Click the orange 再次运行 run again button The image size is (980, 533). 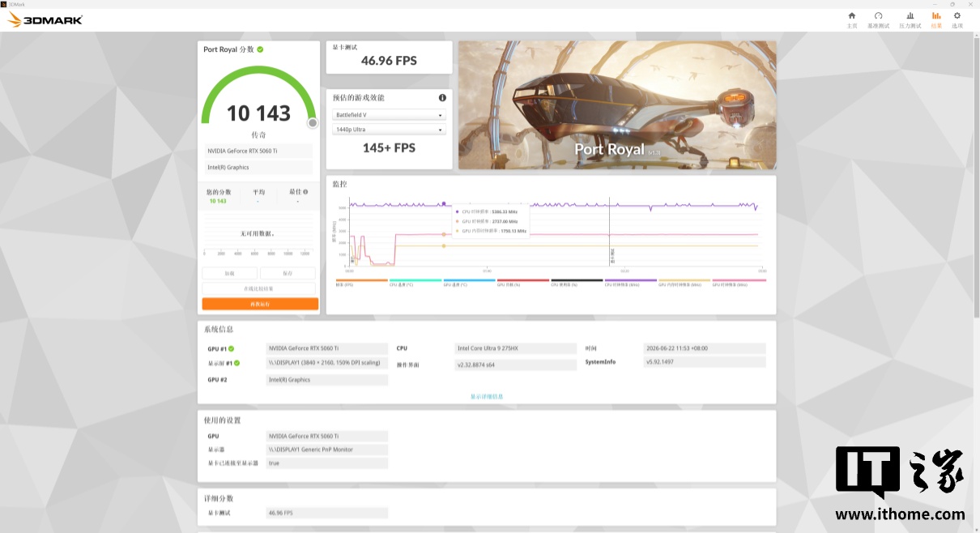pyautogui.click(x=260, y=304)
